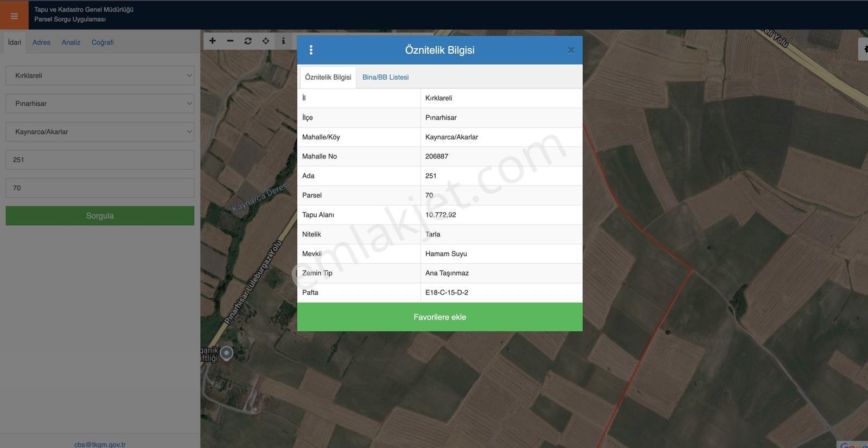The width and height of the screenshot is (868, 448).
Task: Select the Zemin Tip value Ana Taşınmaz
Action: click(x=447, y=273)
